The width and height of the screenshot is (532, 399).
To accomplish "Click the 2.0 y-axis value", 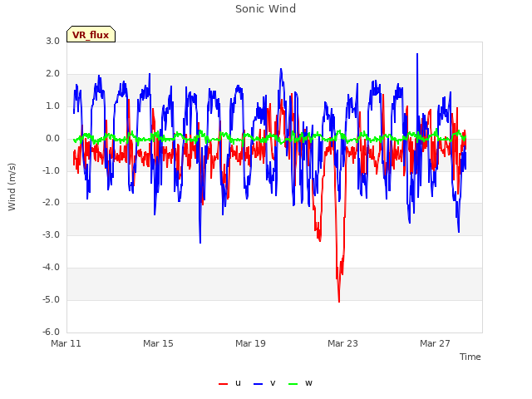I will 53,74.
